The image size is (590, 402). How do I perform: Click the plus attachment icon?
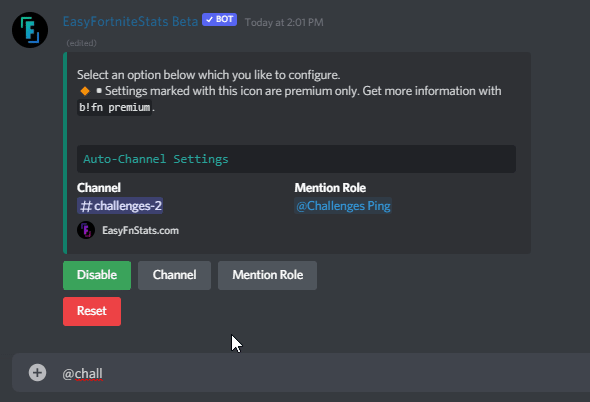(37, 373)
